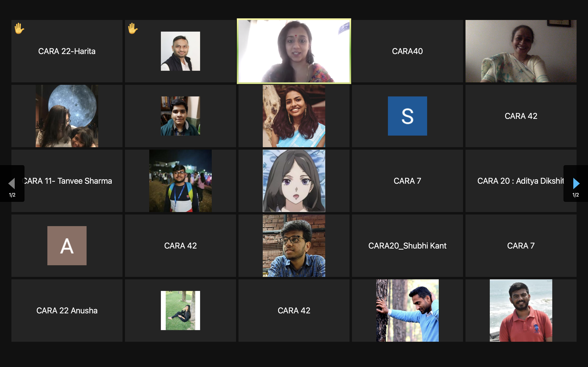Image resolution: width=588 pixels, height=367 pixels.
Task: Select the active speaker video tile
Action: (294, 51)
